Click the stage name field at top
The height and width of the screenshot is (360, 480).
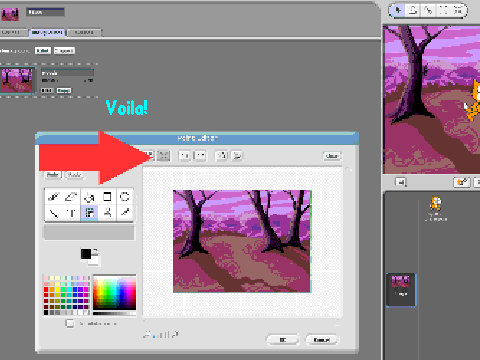[x=45, y=12]
